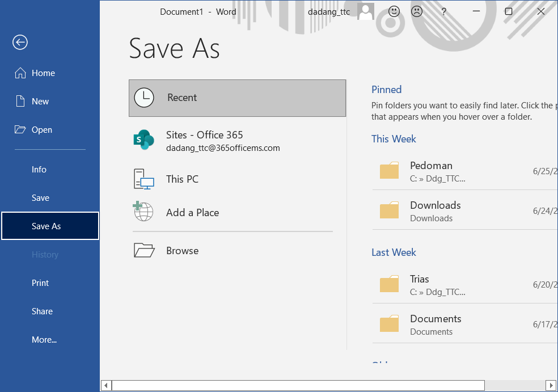The height and width of the screenshot is (392, 558).
Task: Click the frowning face feedback icon
Action: pyautogui.click(x=417, y=11)
